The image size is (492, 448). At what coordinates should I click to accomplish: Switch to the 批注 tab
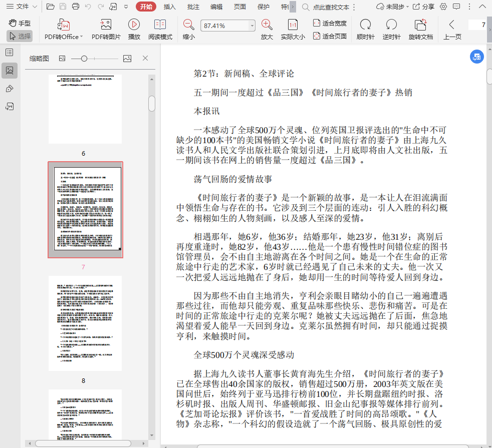point(193,7)
